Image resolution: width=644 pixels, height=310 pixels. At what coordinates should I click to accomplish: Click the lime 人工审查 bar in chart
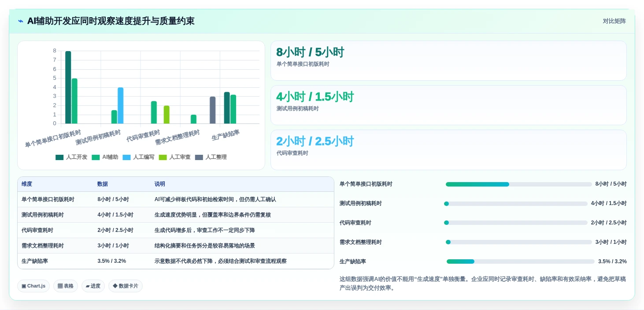click(167, 115)
